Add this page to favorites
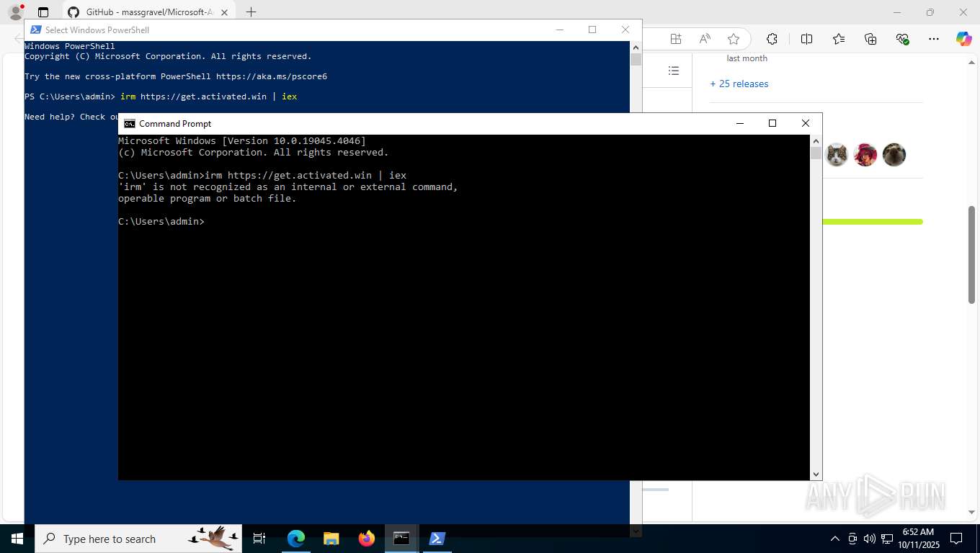980x553 pixels. coord(734,39)
